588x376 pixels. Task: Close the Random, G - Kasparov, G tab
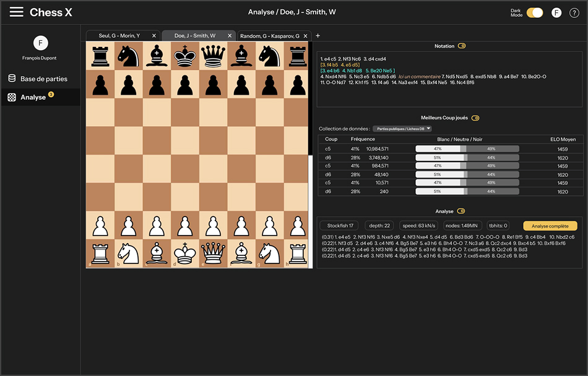point(306,36)
